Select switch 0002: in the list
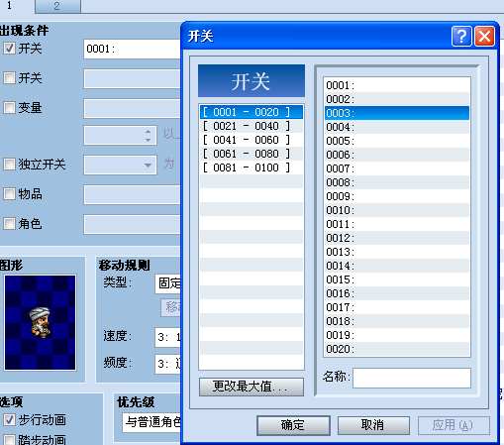 point(397,99)
